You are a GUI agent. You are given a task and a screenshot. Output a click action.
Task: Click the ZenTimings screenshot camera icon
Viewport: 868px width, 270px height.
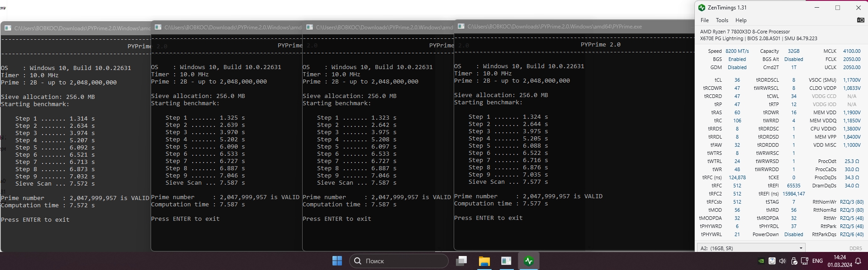click(x=860, y=20)
